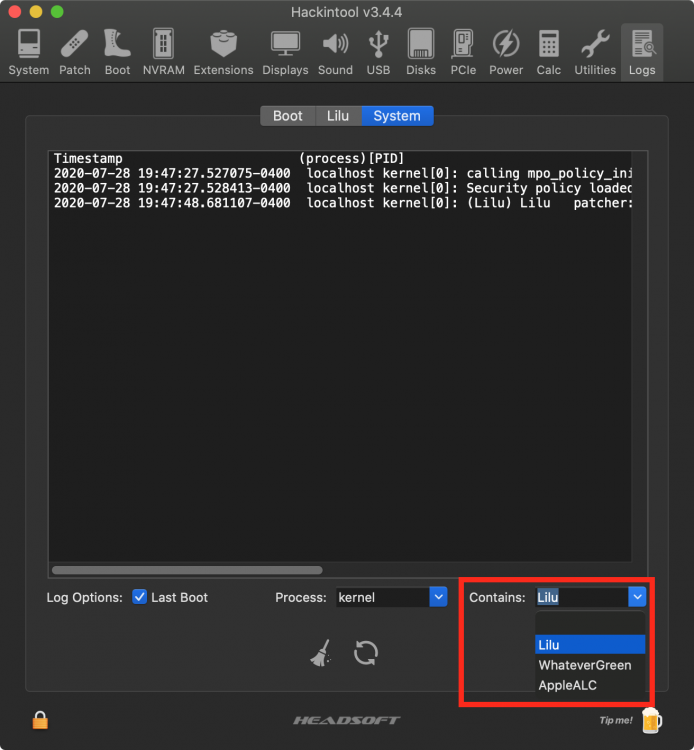Click inside the Contains text field
This screenshot has width=694, height=750.
582,597
